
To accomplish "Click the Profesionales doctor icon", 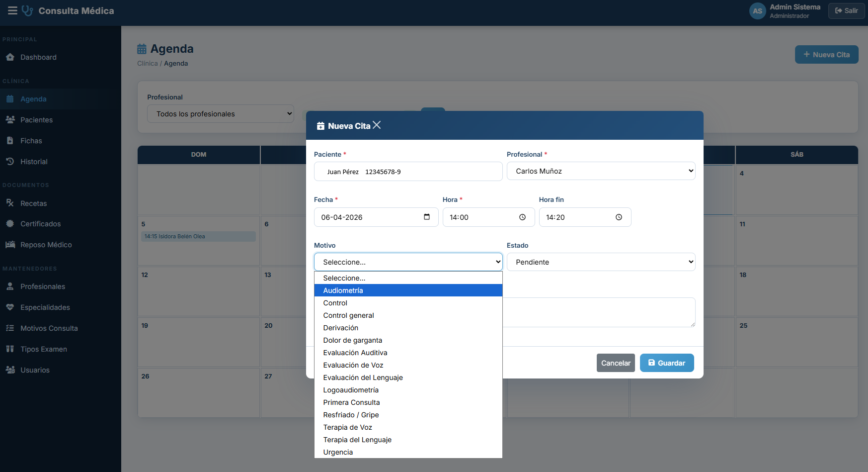I will click(x=10, y=286).
